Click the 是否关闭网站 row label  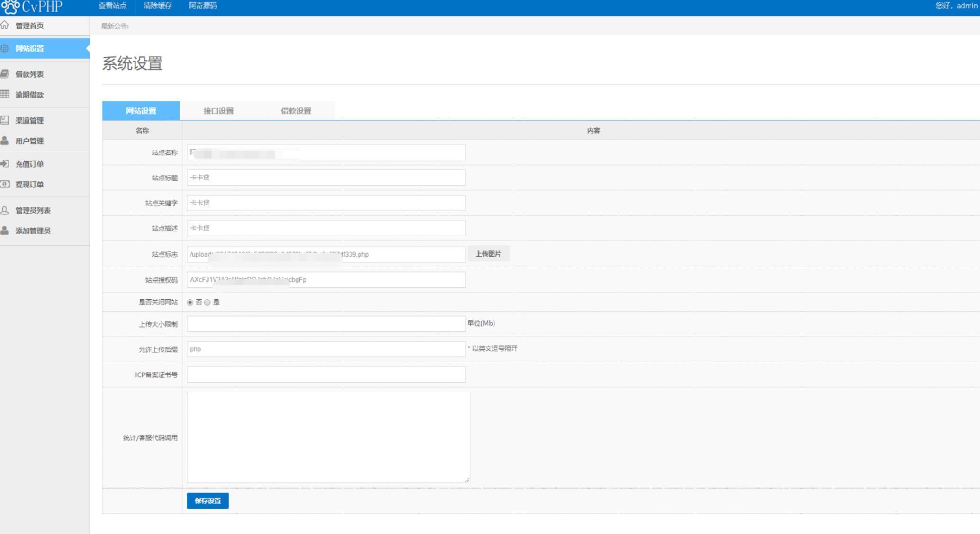[158, 302]
